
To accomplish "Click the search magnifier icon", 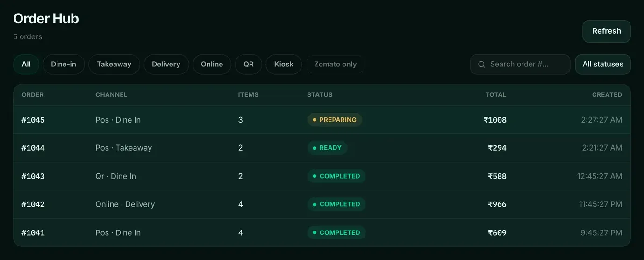I will pyautogui.click(x=481, y=65).
